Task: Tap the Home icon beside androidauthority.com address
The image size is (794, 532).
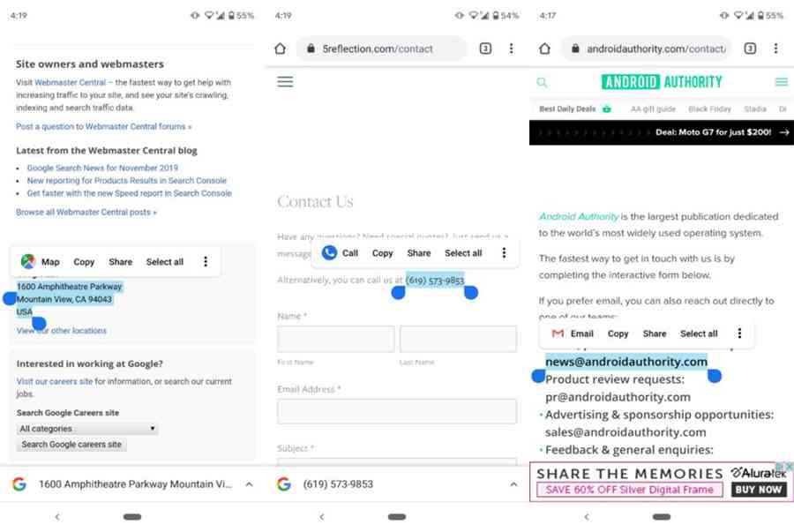Action: 545,49
